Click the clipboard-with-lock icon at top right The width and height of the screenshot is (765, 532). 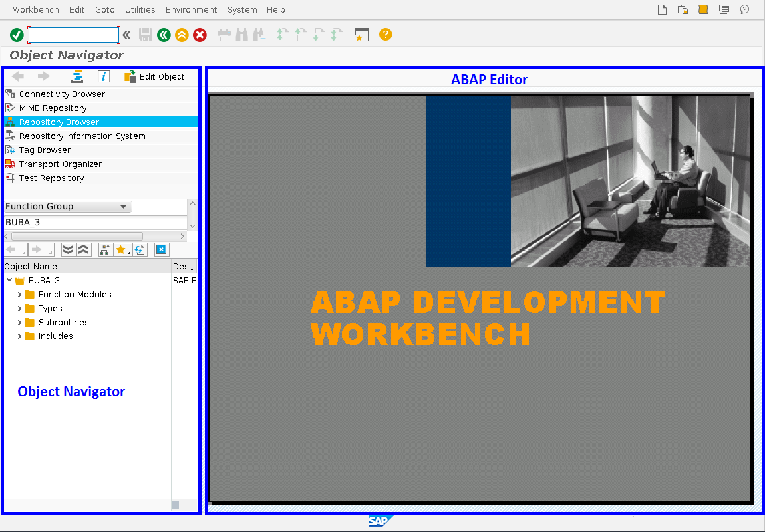(683, 10)
